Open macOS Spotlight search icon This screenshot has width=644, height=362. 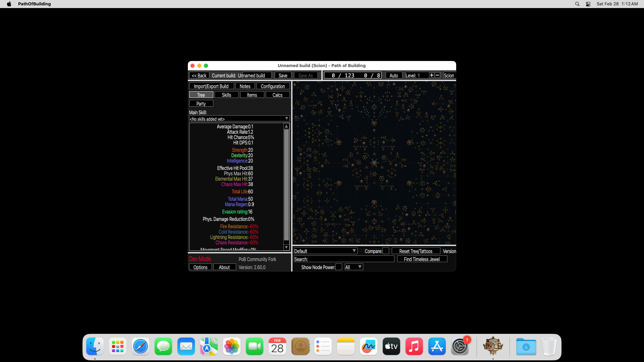(x=577, y=4)
